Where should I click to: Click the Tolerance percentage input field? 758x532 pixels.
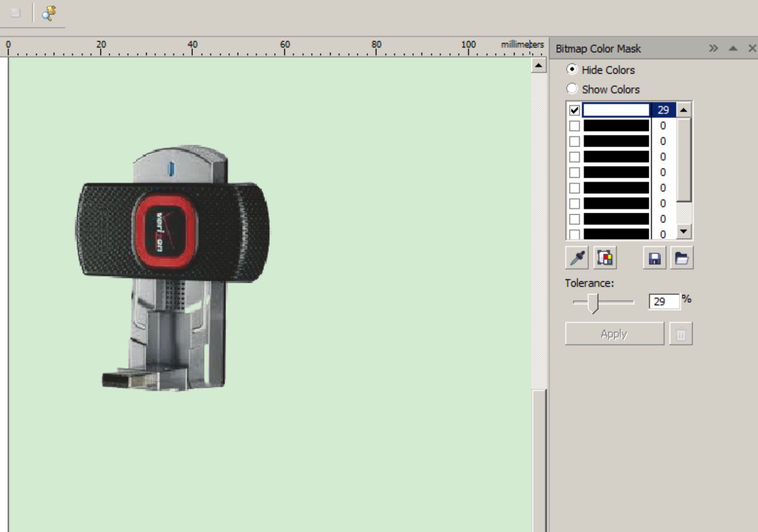[664, 301]
